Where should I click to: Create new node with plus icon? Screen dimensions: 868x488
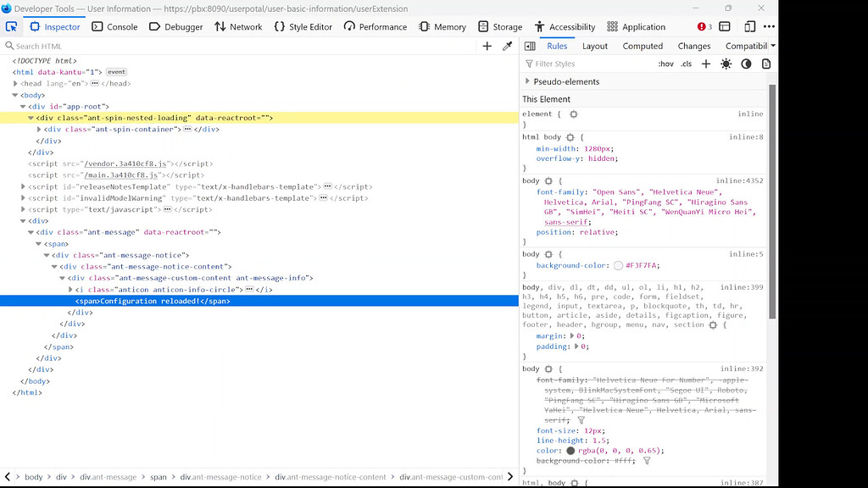coord(487,46)
